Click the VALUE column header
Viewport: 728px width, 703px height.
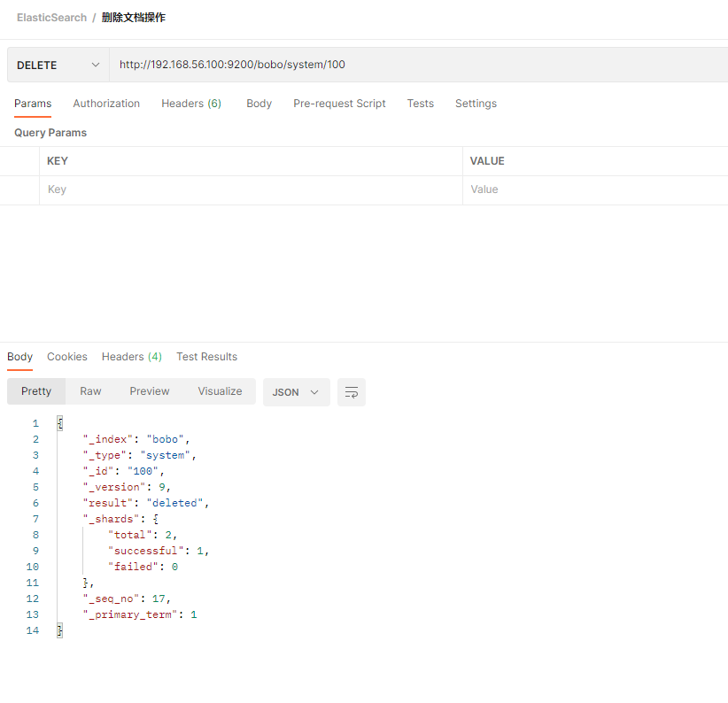point(487,161)
